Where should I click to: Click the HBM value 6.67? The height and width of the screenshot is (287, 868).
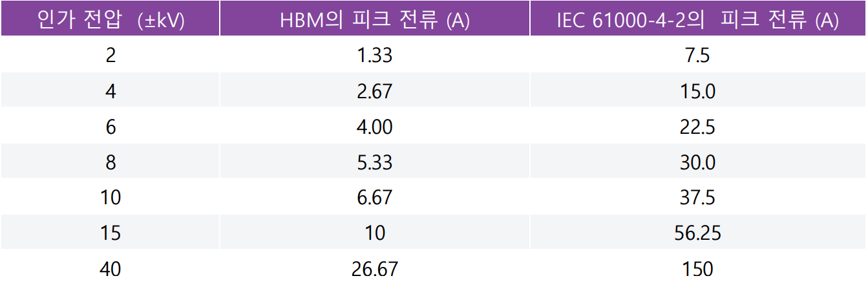click(x=375, y=197)
